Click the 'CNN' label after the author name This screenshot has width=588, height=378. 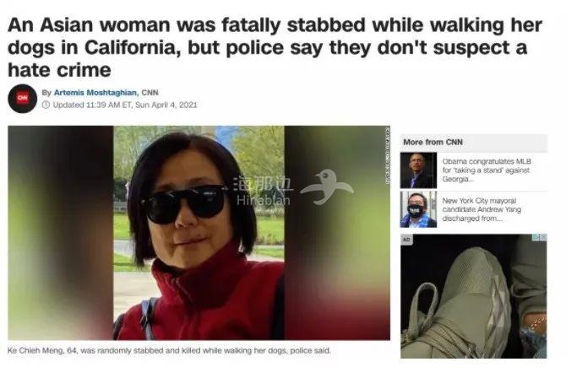[150, 93]
